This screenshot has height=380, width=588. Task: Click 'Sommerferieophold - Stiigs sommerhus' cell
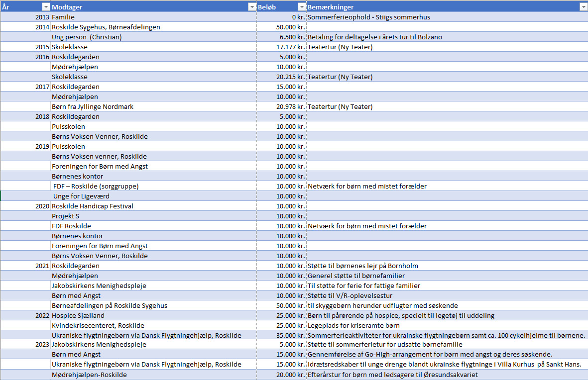[447, 17]
